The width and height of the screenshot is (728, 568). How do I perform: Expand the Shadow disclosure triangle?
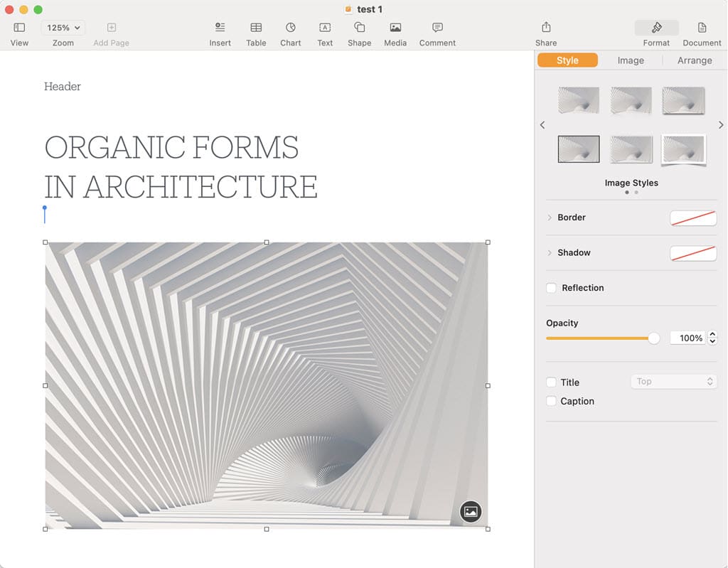click(x=550, y=253)
